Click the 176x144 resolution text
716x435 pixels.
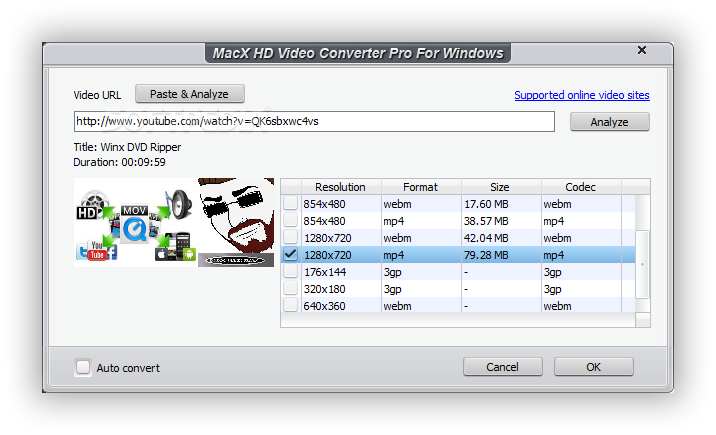point(325,272)
